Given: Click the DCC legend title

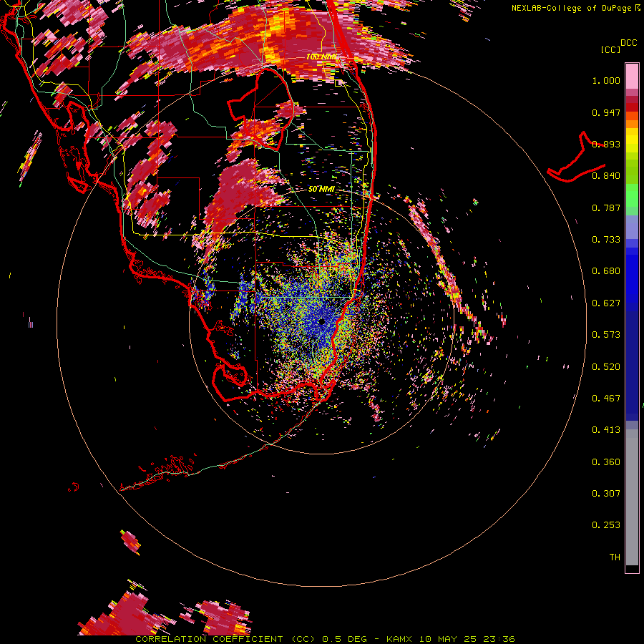Looking at the screenshot, I should 628,43.
